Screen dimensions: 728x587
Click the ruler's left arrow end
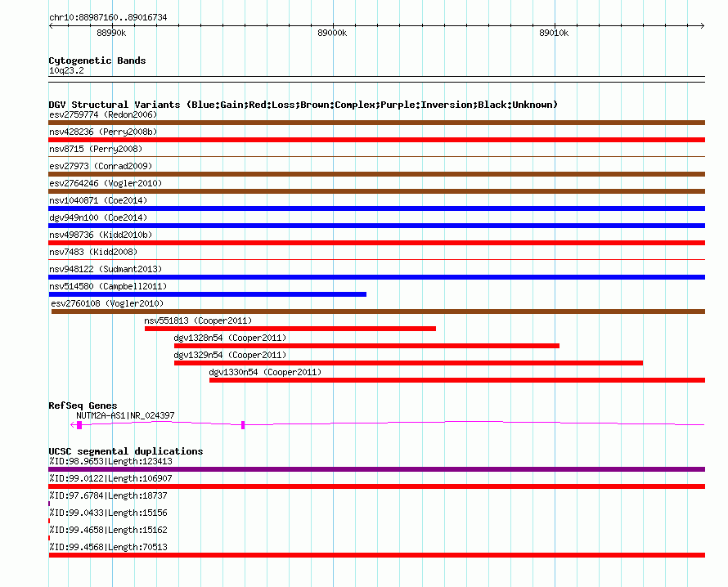[x=51, y=25]
